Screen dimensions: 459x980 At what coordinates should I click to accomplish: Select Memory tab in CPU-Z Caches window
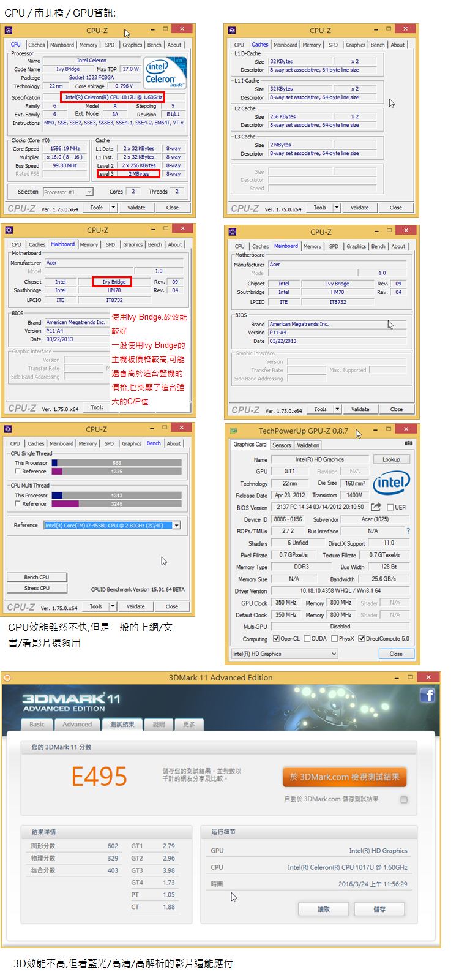[x=312, y=45]
